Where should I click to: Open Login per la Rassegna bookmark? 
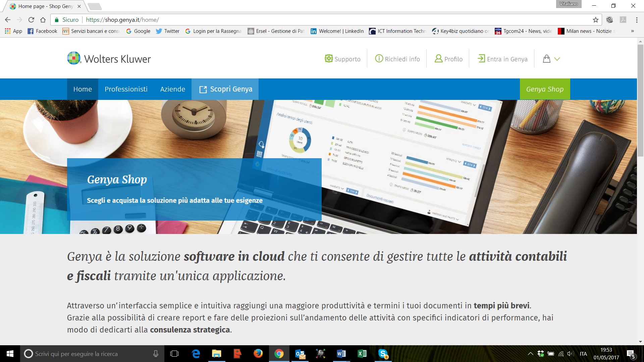[213, 31]
